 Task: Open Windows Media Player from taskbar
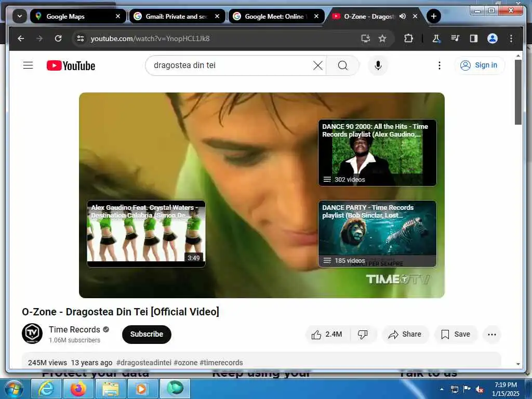tap(143, 389)
